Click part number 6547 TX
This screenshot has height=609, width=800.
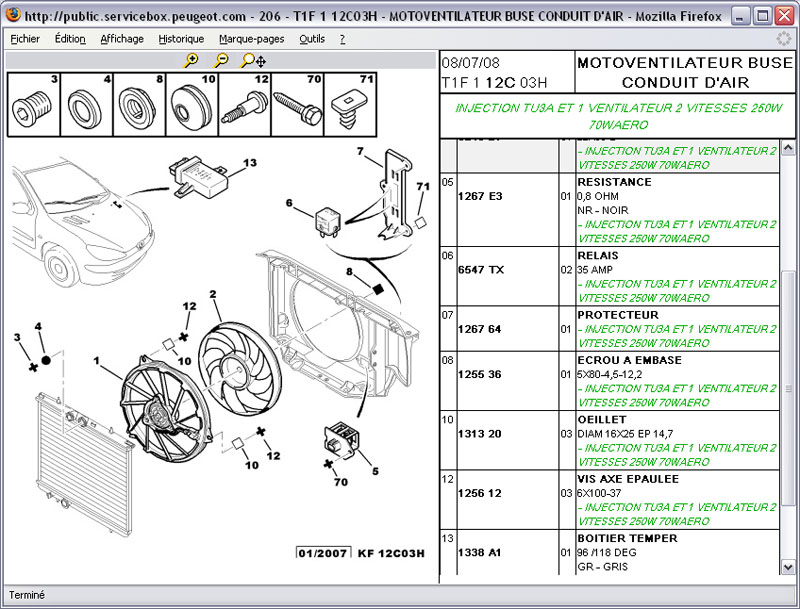[x=481, y=270]
